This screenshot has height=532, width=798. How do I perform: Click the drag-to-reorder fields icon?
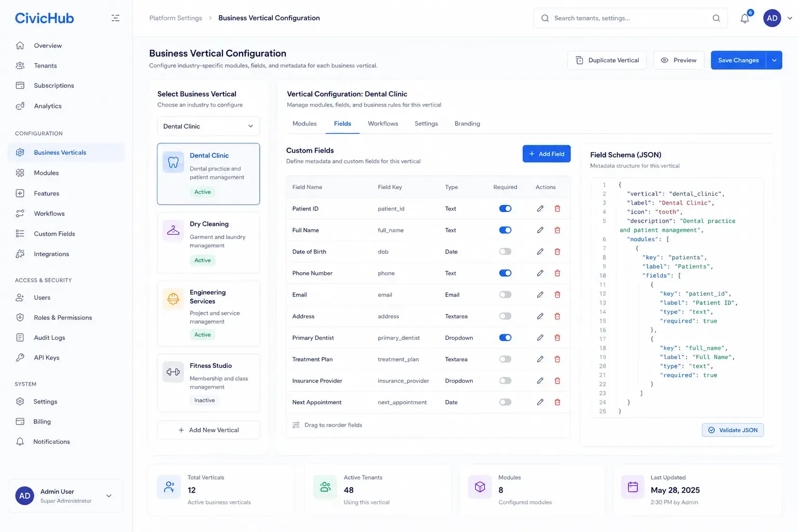296,425
